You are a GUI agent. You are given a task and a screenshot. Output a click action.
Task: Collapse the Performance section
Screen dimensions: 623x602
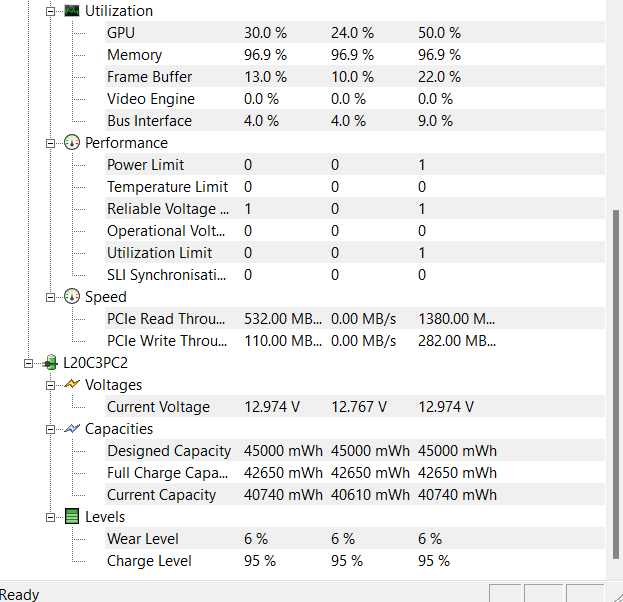[51, 143]
